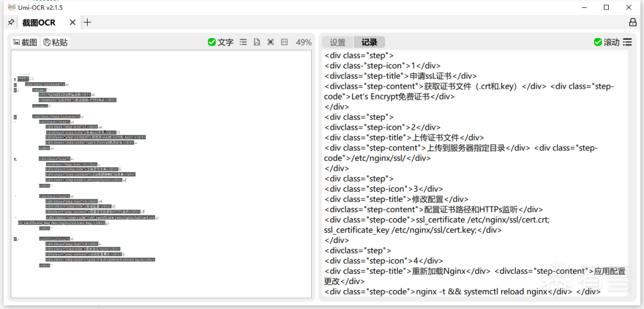Click the 1:1 actual size icon
Image resolution: width=644 pixels, height=309 pixels.
coord(284,42)
